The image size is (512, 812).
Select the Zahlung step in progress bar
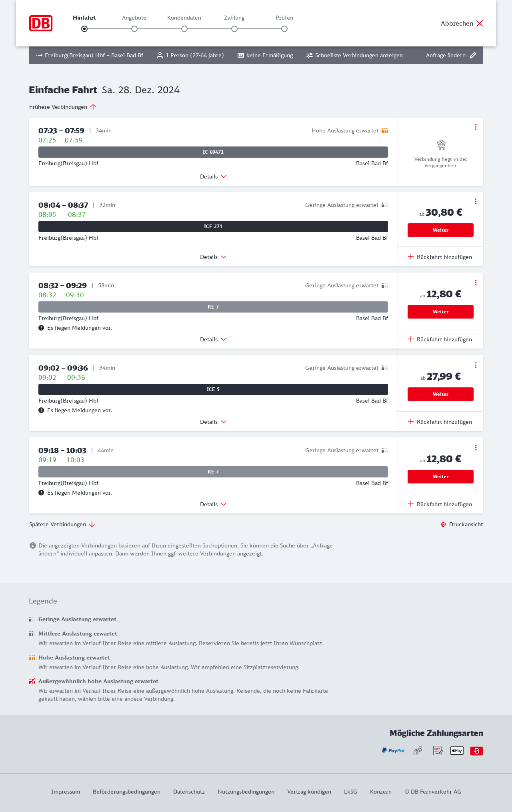(234, 28)
